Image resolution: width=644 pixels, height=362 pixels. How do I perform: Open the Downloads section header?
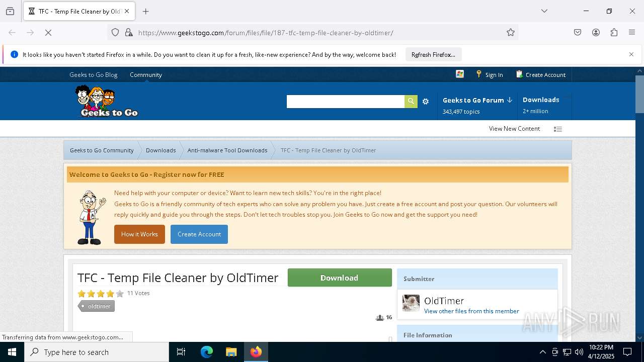tap(541, 100)
